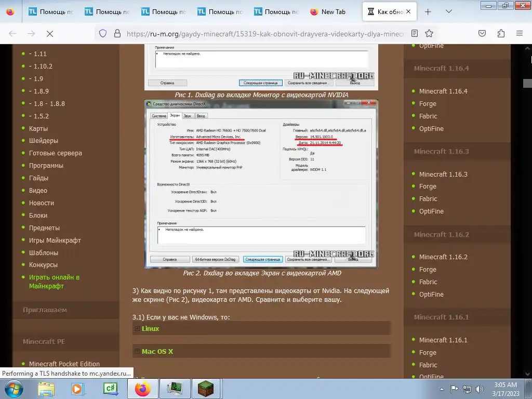Click the page vertical scrollbar thumb

(x=528, y=83)
